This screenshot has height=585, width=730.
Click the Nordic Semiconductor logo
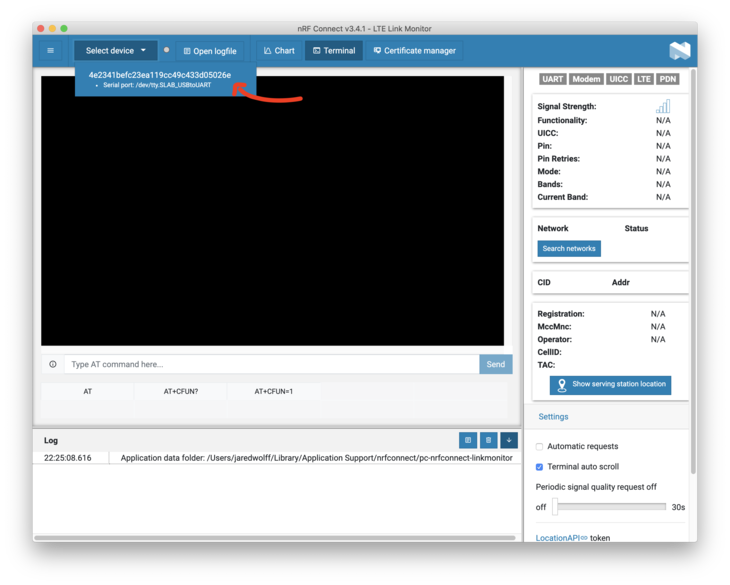679,51
